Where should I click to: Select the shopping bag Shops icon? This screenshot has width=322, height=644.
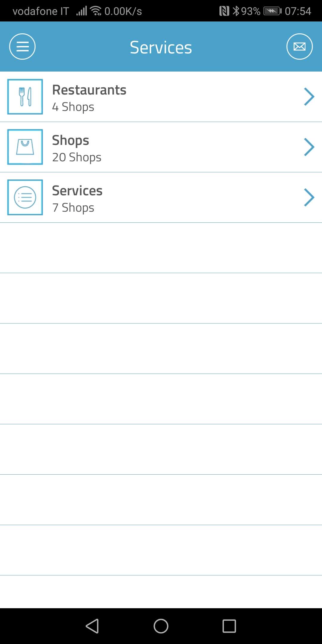click(x=25, y=147)
